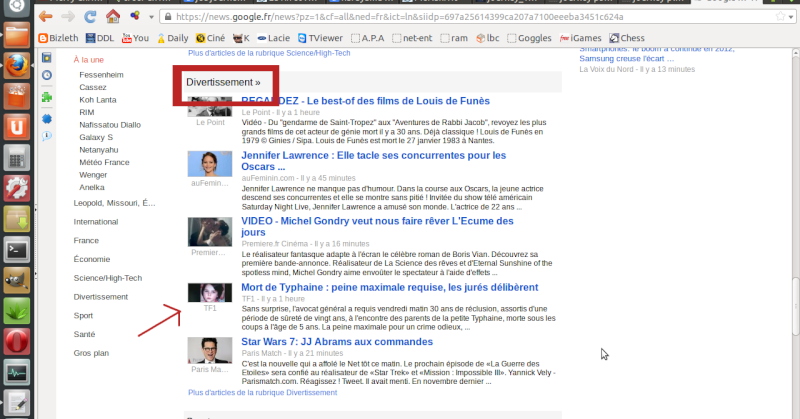
Task: Select the Fessenheim topic
Action: point(101,75)
